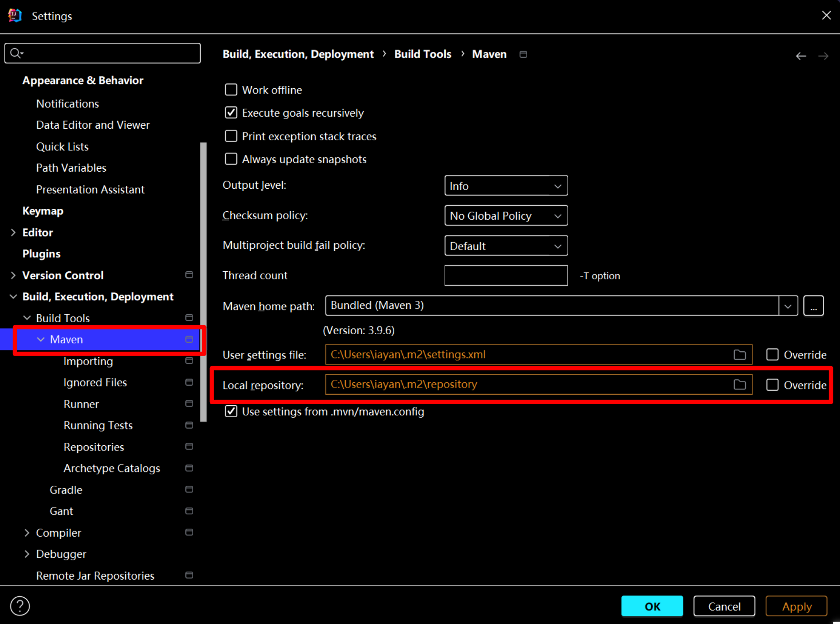The width and height of the screenshot is (840, 624).
Task: Collapse the Maven tree node
Action: (41, 339)
